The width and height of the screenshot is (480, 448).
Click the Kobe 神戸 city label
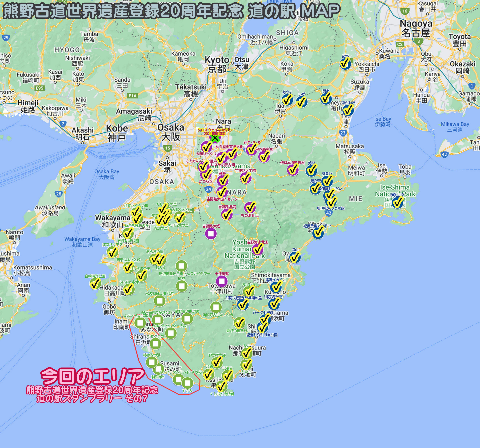[x=117, y=133]
